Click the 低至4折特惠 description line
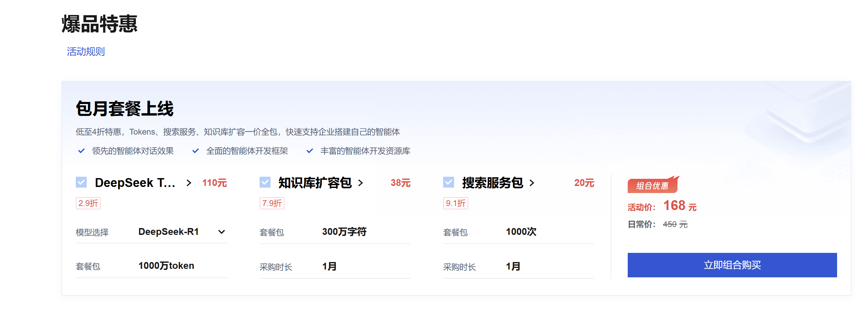868x329 pixels. [x=238, y=132]
